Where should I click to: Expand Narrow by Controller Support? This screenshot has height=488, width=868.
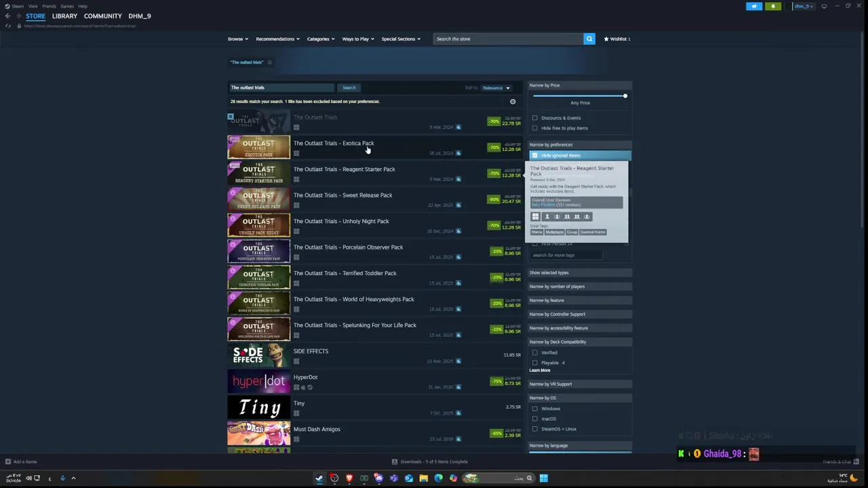coord(580,314)
